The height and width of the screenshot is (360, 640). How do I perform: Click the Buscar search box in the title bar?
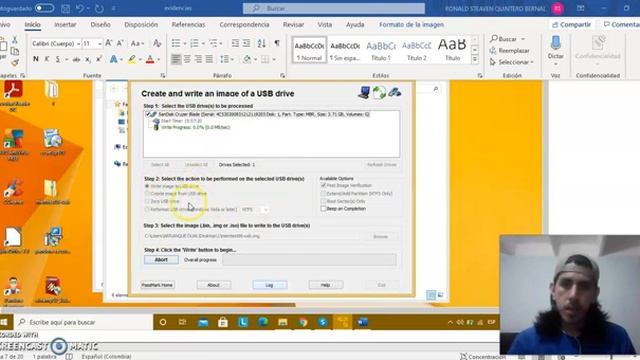[x=333, y=8]
